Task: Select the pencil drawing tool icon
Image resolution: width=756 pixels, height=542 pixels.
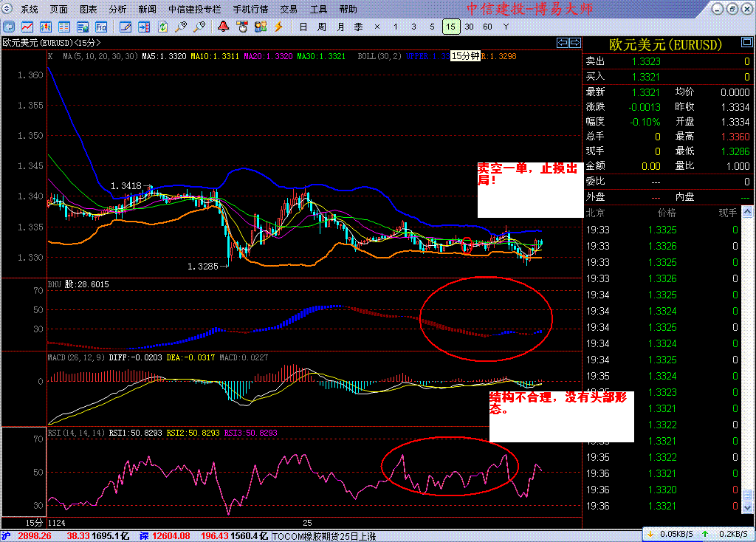Action: (126, 27)
